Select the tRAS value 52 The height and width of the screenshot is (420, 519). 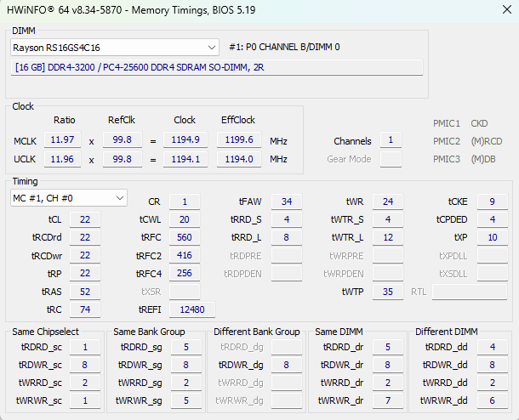coord(85,292)
